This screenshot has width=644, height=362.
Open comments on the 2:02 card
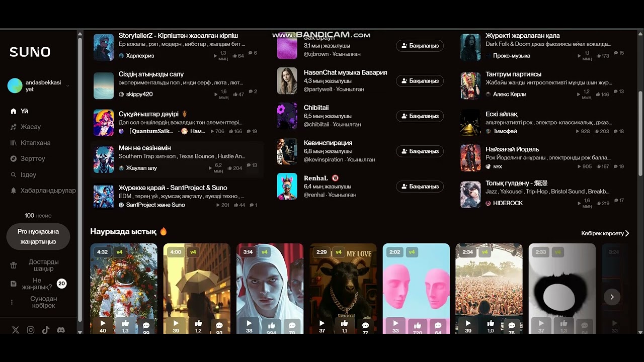point(438,325)
